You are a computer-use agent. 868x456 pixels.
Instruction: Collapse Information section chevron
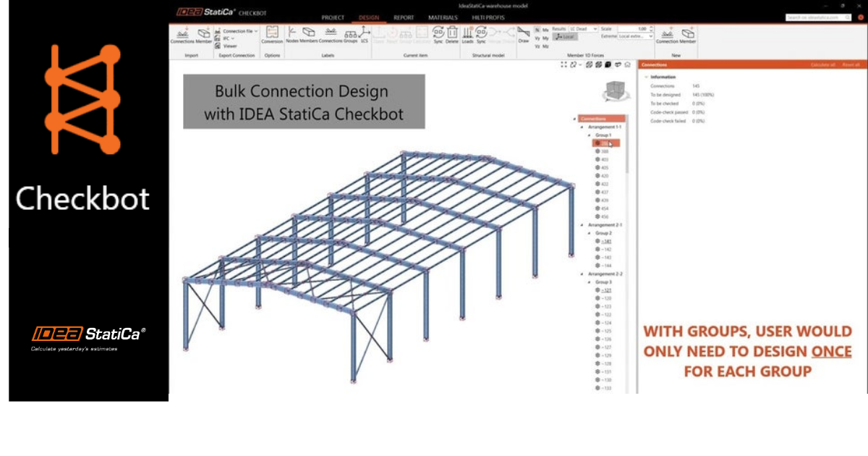point(646,77)
